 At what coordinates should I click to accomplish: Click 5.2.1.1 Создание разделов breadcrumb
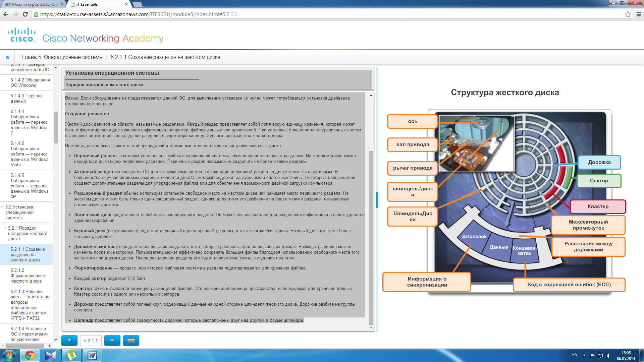165,57
